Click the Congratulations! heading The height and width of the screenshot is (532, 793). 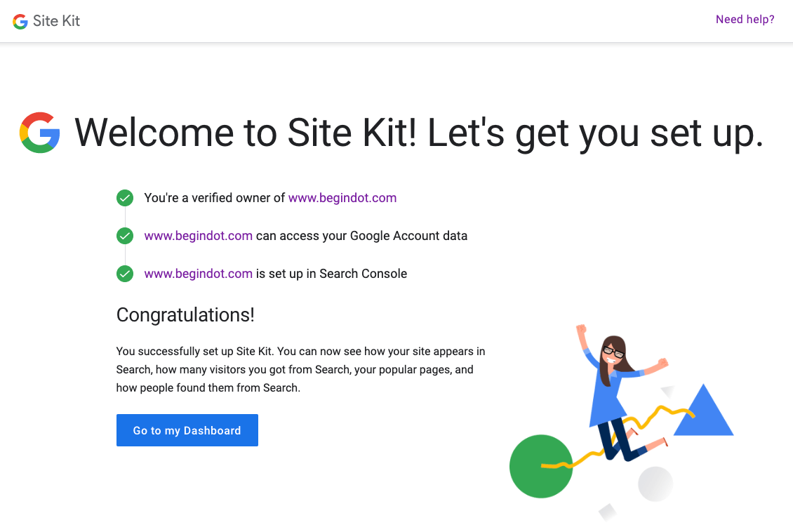coord(185,315)
